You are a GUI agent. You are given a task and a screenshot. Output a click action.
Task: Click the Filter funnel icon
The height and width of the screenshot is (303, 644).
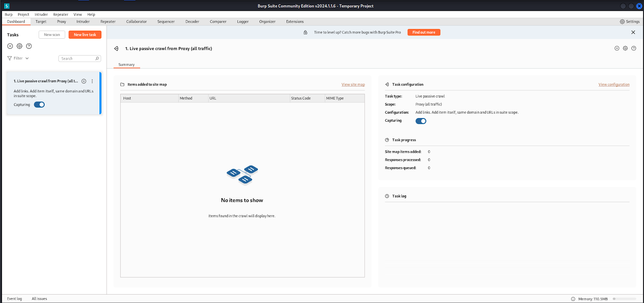pyautogui.click(x=10, y=58)
